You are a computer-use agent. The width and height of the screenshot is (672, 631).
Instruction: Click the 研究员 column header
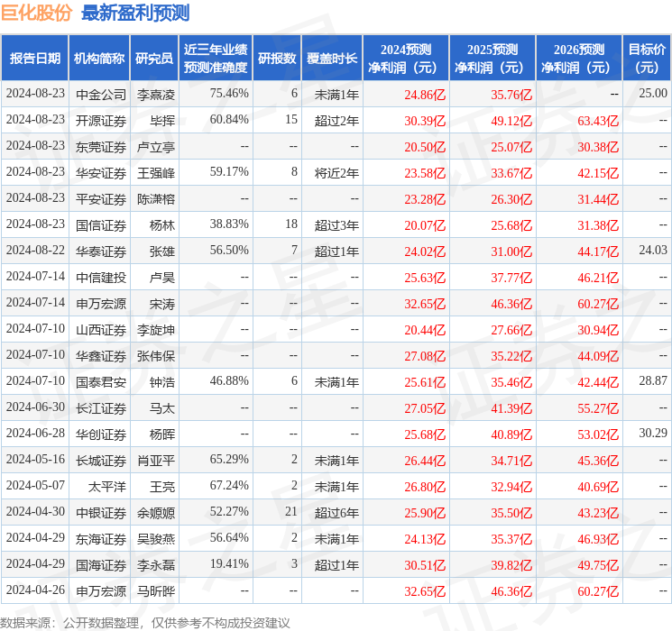pos(154,59)
